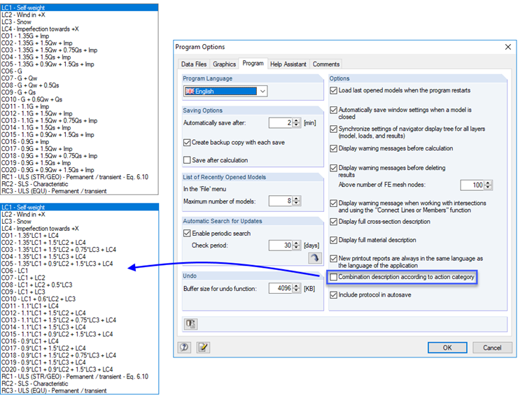532x398 pixels.
Task: Click the Automatically save after minutes field
Action: click(x=281, y=122)
